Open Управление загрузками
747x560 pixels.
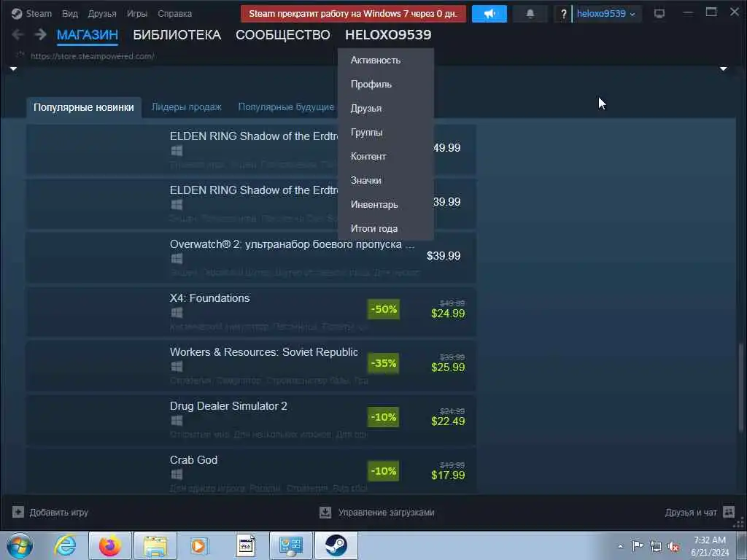377,513
